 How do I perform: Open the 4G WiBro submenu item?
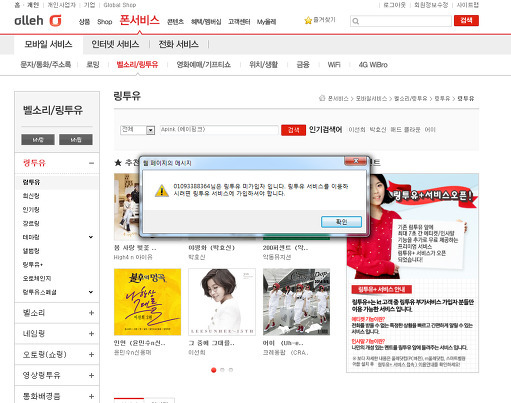[373, 65]
